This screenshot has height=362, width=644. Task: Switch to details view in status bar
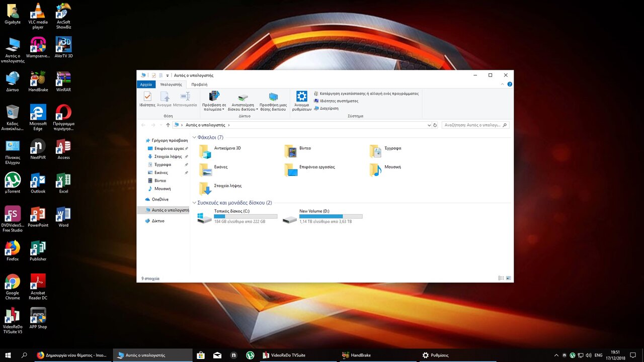[x=501, y=278]
